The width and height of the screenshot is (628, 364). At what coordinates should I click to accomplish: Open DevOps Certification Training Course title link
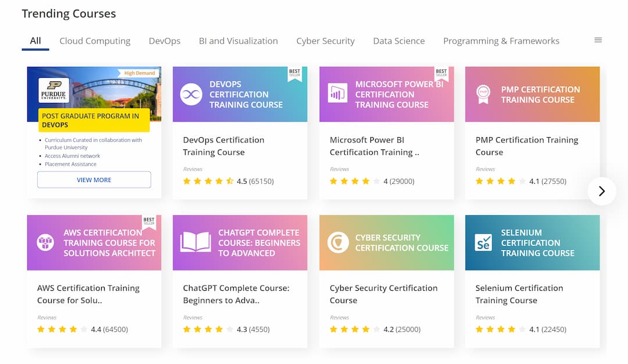tap(223, 146)
